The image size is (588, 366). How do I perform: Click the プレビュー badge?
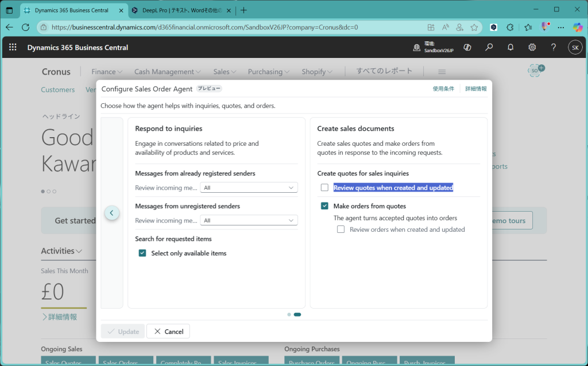tap(209, 89)
